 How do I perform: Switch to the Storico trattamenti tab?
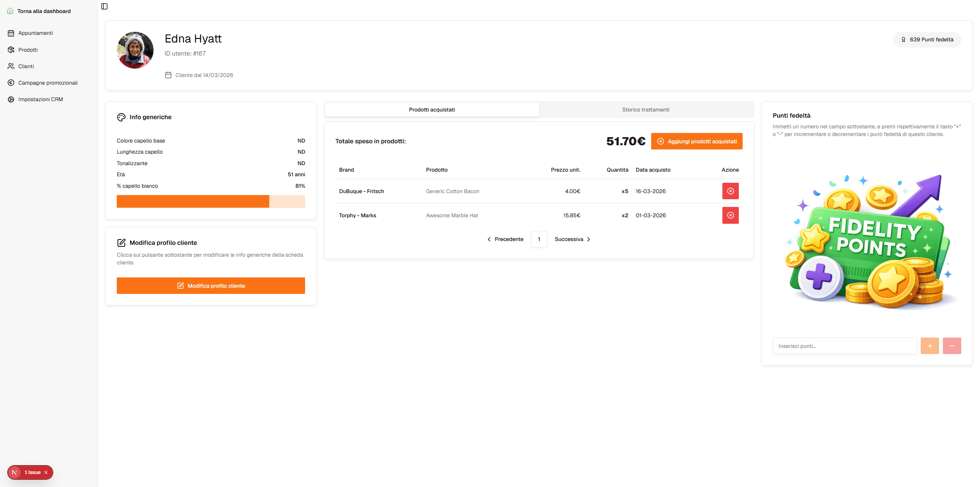point(646,109)
